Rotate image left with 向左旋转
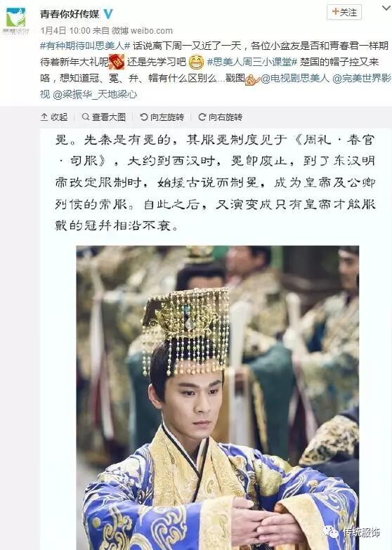Viewport: 392px width, 550px height. [x=162, y=117]
